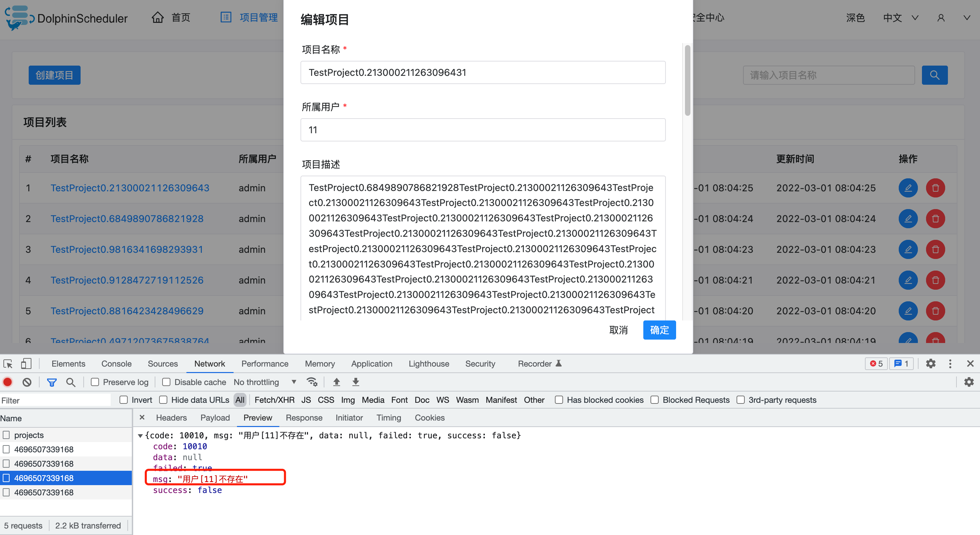Open the 中文 language dropdown
The width and height of the screenshot is (980, 535).
click(900, 18)
